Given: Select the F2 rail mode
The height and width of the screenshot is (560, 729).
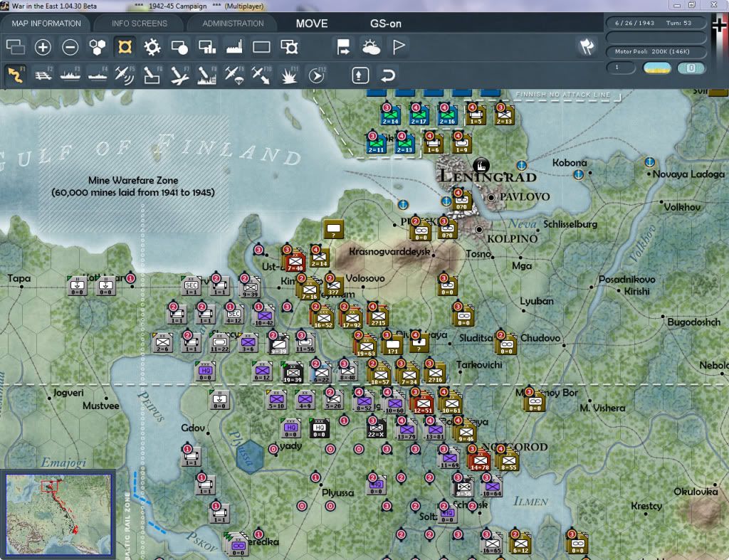Looking at the screenshot, I should pyautogui.click(x=43, y=75).
